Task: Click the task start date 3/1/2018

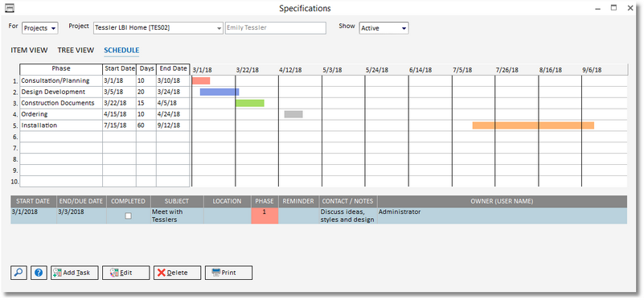Action: tap(25, 212)
